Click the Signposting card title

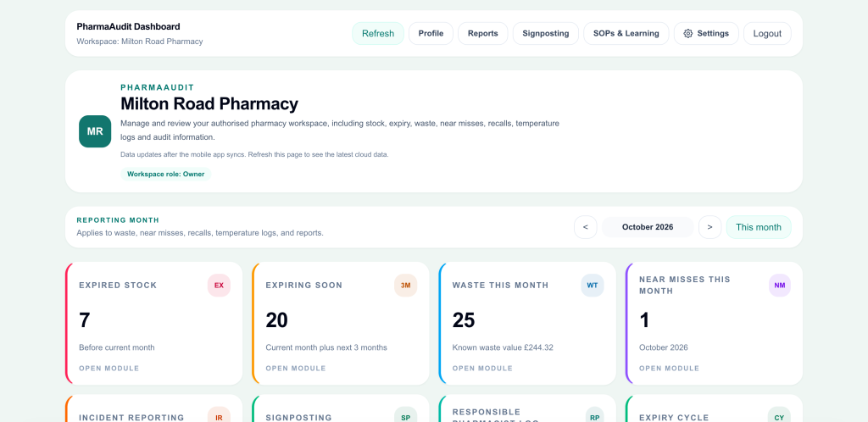tap(299, 418)
